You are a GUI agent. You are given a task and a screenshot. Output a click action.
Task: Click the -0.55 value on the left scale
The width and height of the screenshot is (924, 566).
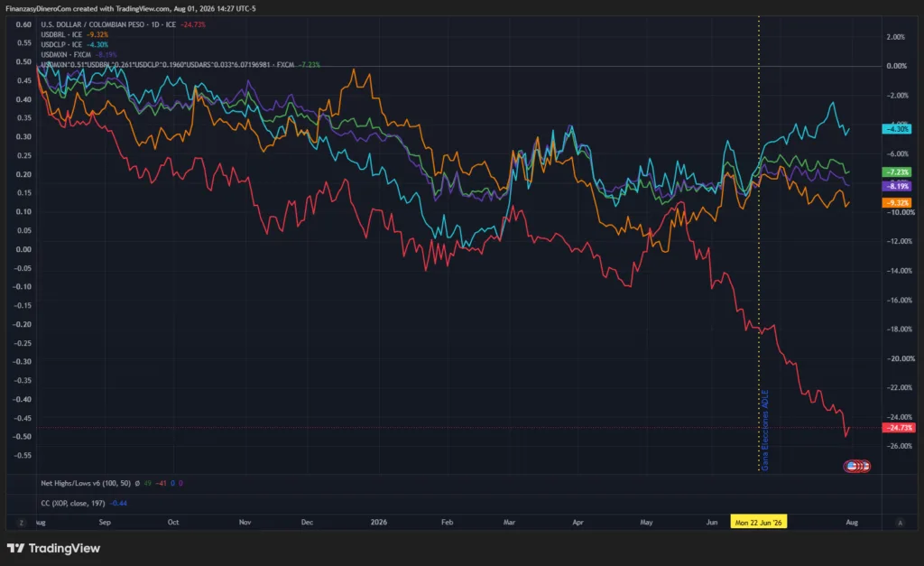tap(23, 455)
